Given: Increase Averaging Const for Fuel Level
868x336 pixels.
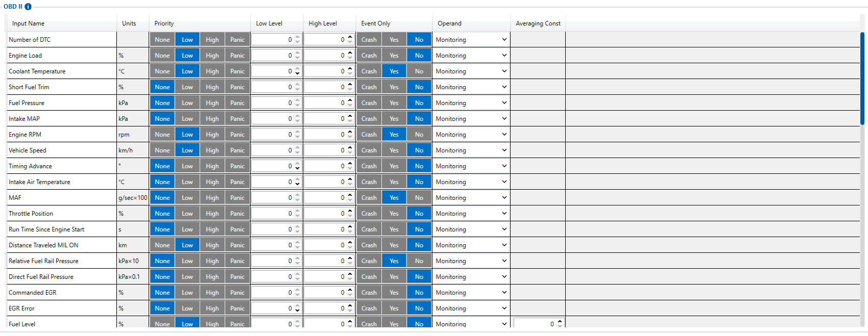Looking at the screenshot, I should pos(560,322).
